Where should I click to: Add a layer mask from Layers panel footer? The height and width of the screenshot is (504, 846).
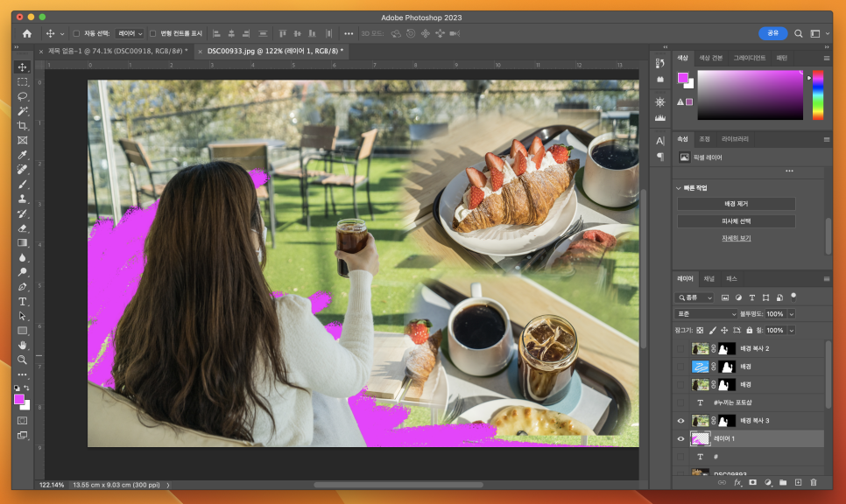pos(752,482)
